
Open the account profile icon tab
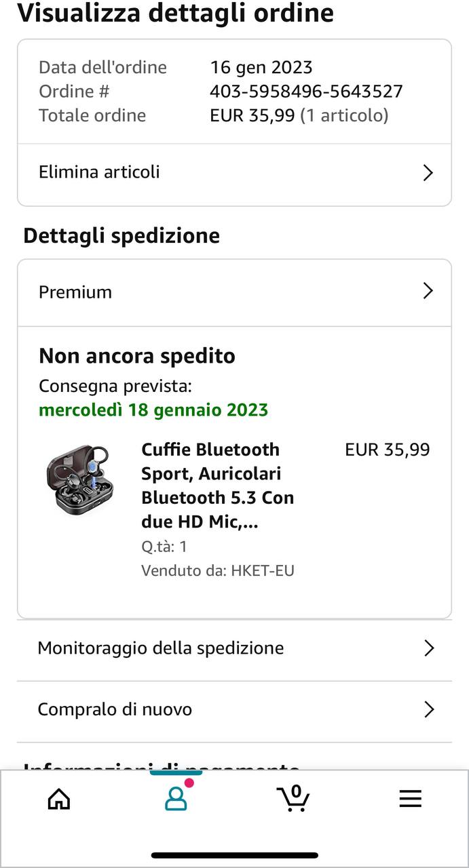176,798
